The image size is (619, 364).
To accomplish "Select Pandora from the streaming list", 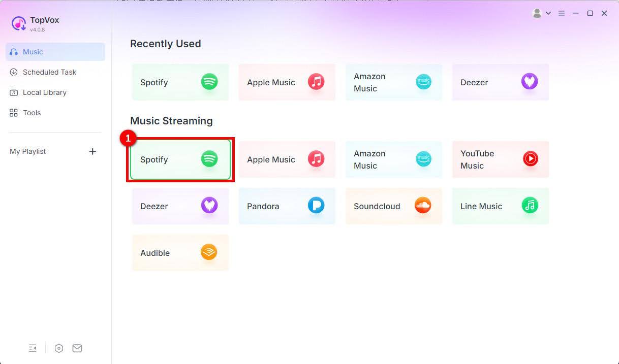I will point(287,206).
